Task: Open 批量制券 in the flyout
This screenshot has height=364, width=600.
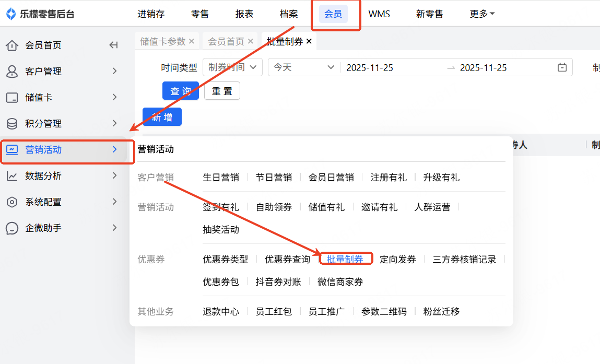Action: click(345, 259)
